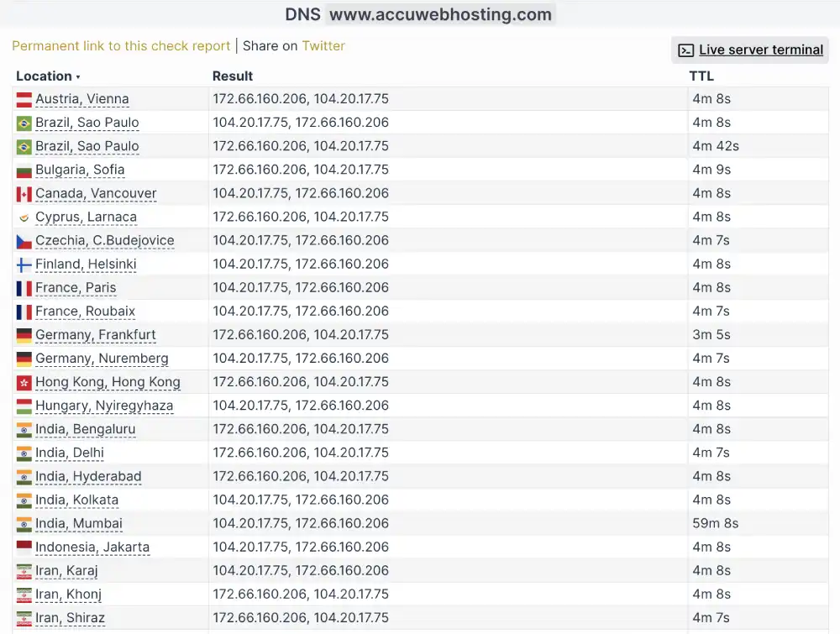Open the Live server terminal

pos(750,50)
